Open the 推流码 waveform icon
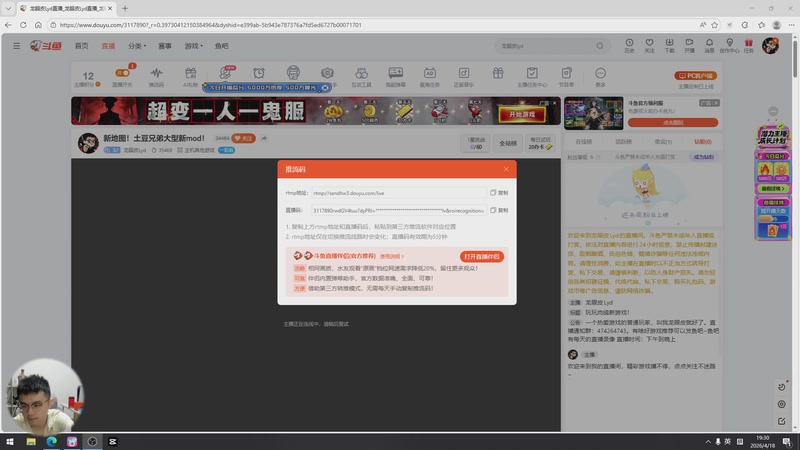Image resolution: width=800 pixels, height=450 pixels. 156,76
